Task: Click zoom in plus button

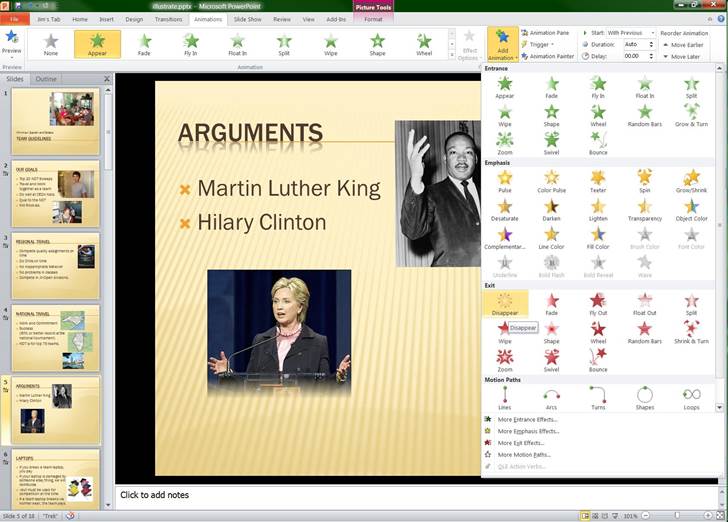Action: [x=708, y=515]
